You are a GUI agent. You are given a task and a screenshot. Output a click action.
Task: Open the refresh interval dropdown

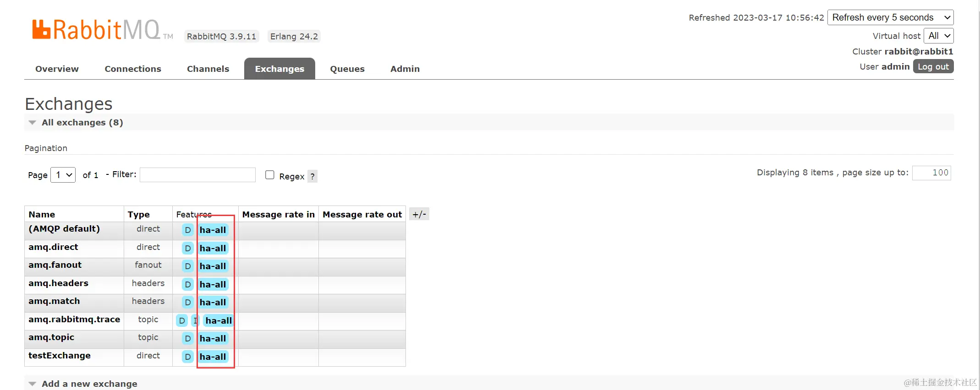click(891, 17)
